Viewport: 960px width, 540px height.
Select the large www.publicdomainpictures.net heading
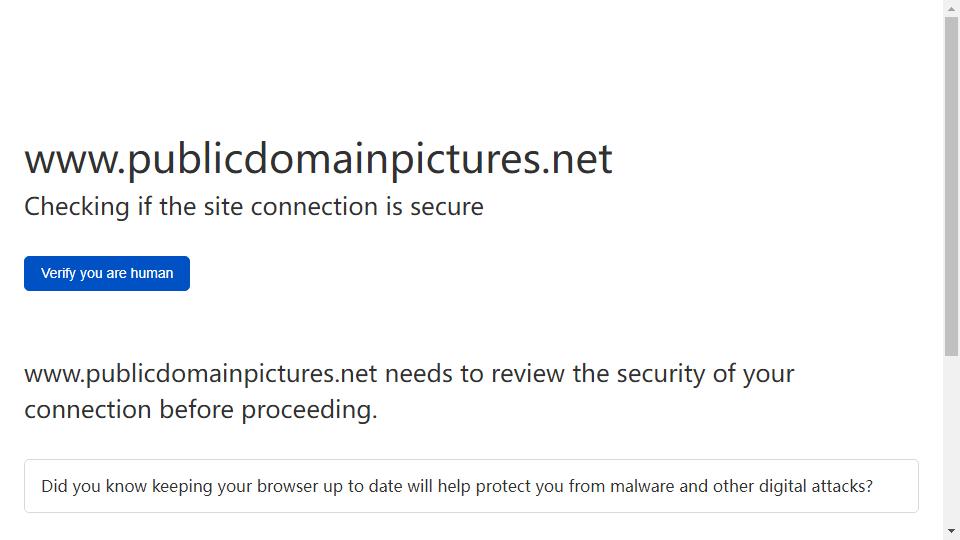318,159
